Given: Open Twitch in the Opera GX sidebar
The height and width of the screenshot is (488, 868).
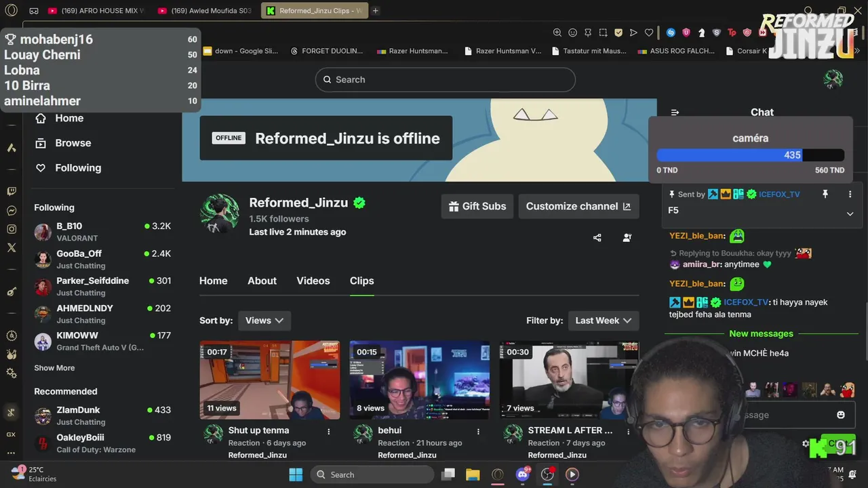Looking at the screenshot, I should (x=12, y=192).
